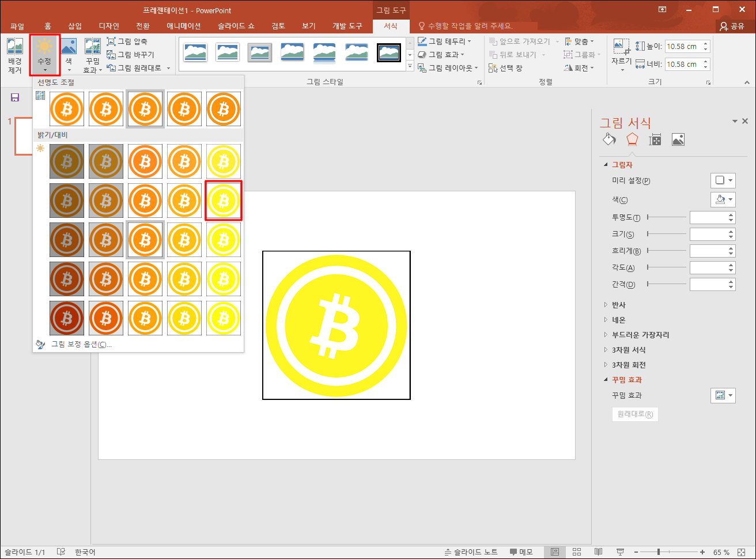Screen dimensions: 756x559
Task: Select the highlighted bright yellow brightness/contrast preset
Action: [224, 201]
